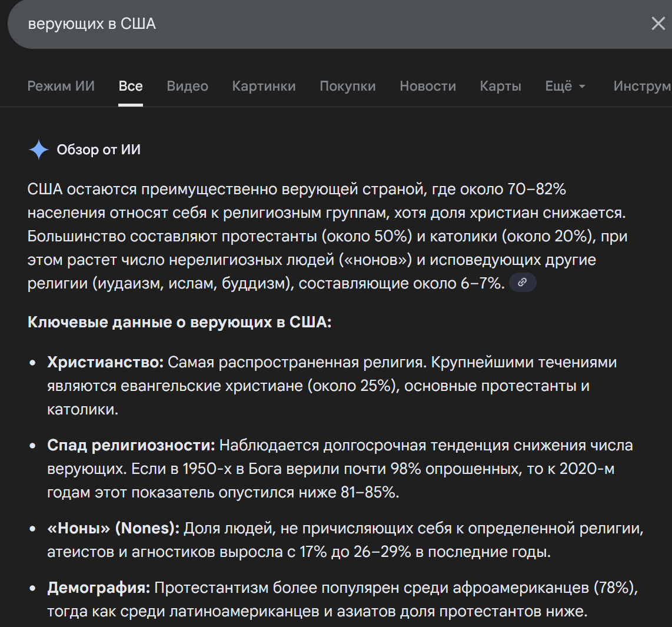The height and width of the screenshot is (627, 672).
Task: Open the source link chip icon
Action: [523, 283]
